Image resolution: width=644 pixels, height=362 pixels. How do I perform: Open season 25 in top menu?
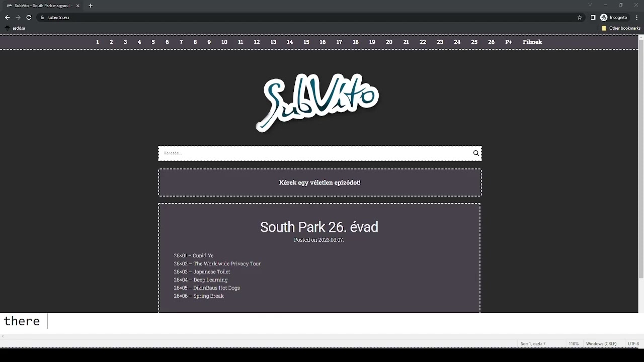pos(474,42)
